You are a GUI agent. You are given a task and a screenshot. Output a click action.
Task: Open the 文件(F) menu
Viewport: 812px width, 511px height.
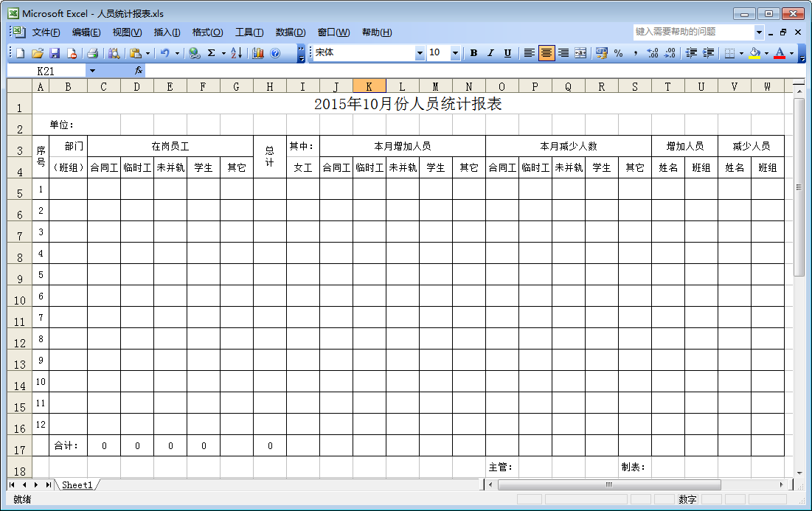[46, 32]
